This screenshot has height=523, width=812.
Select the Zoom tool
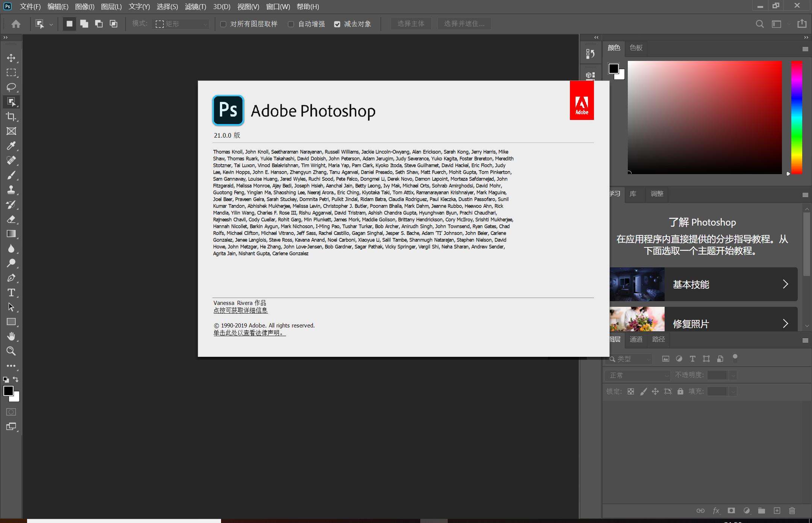point(11,351)
